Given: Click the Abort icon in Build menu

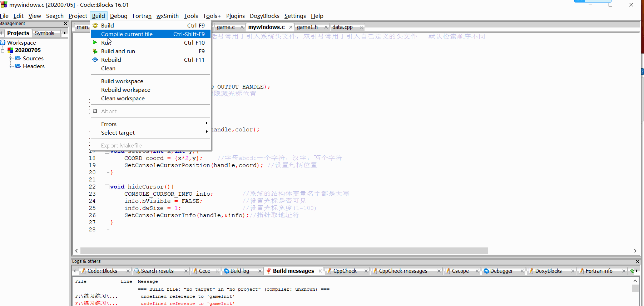Looking at the screenshot, I should [x=95, y=111].
